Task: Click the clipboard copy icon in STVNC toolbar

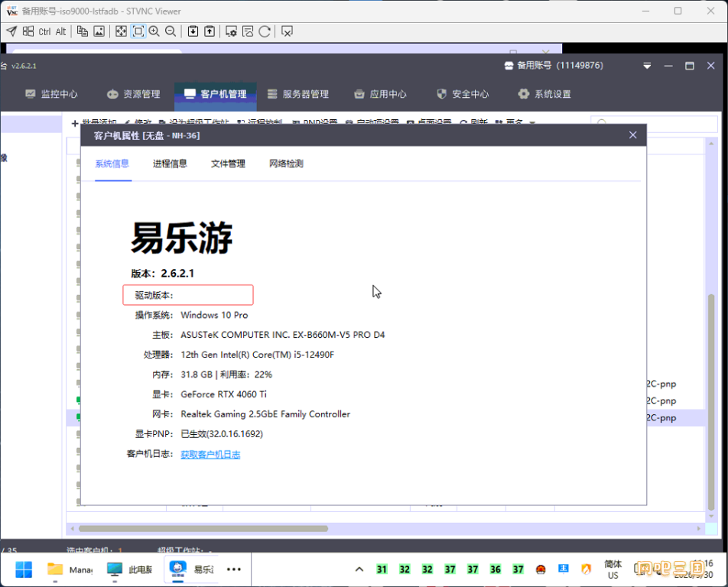Action: coord(82,31)
